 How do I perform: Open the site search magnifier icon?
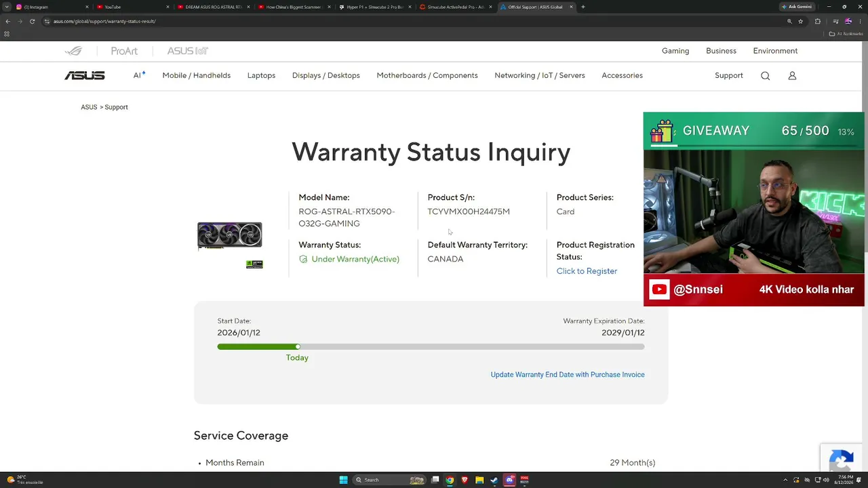[x=765, y=76]
